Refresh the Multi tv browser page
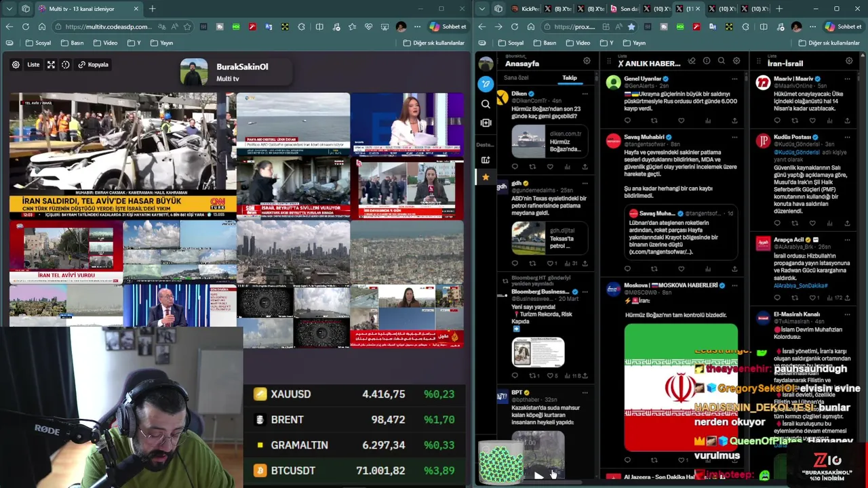 (x=26, y=26)
